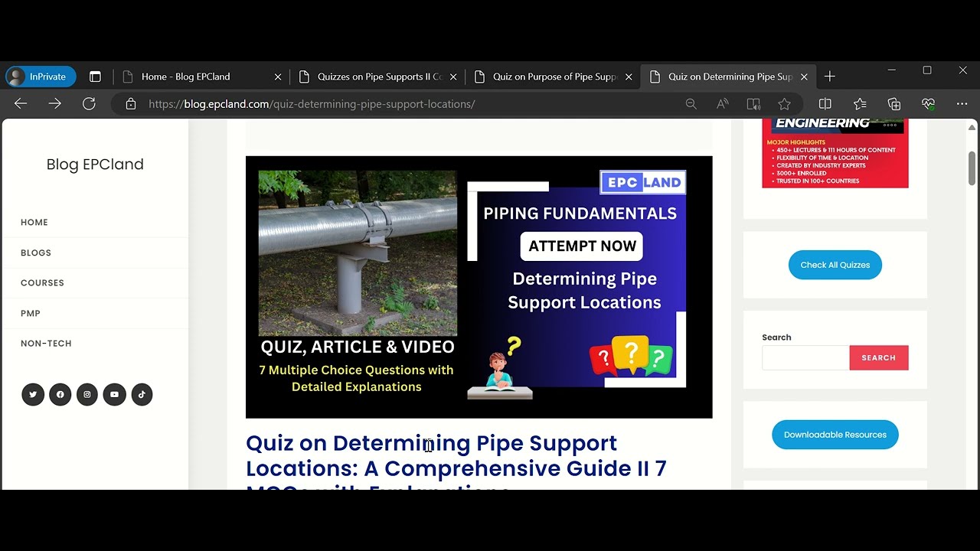Open Settings and more ellipsis menu
980x551 pixels.
tap(962, 104)
